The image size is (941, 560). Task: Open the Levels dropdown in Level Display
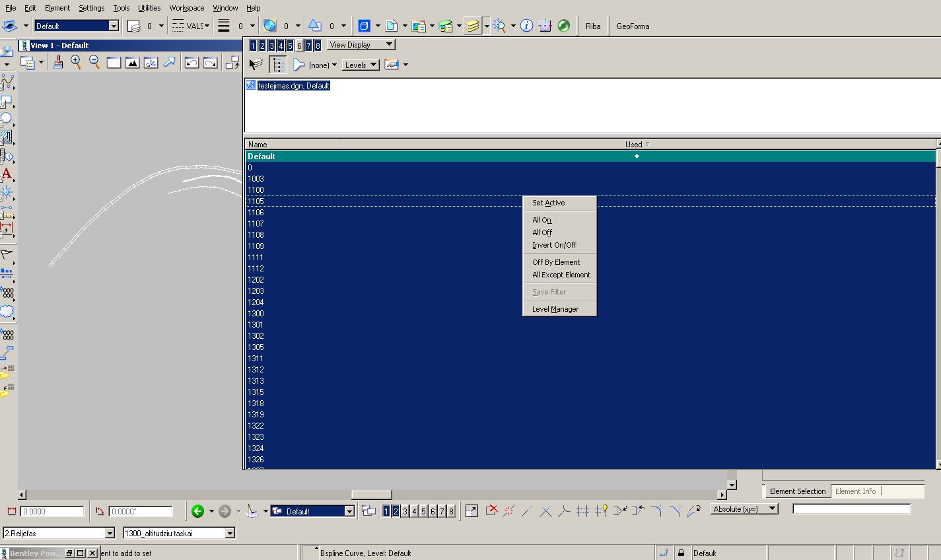coord(361,65)
